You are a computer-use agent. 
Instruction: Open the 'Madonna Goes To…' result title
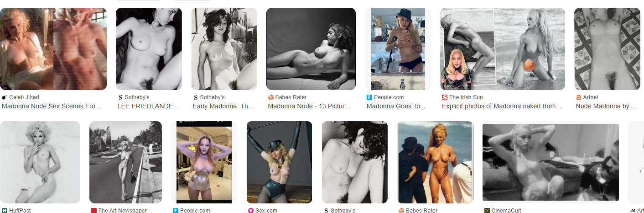396,106
